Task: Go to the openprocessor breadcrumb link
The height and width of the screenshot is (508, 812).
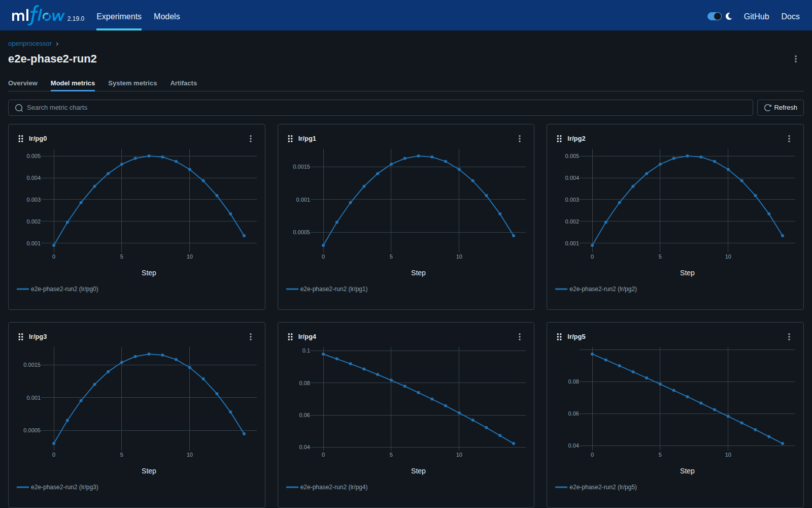Action: (30, 44)
